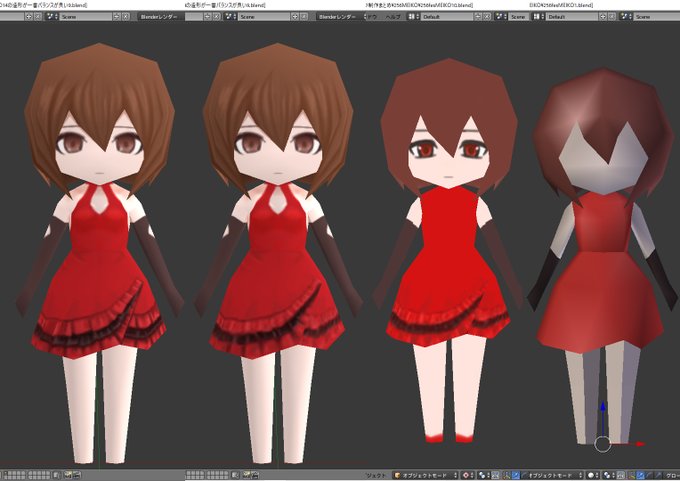Screen dimensions: 680x481
Task: Click white circle center of the 3D manipulator
Action: point(602,444)
